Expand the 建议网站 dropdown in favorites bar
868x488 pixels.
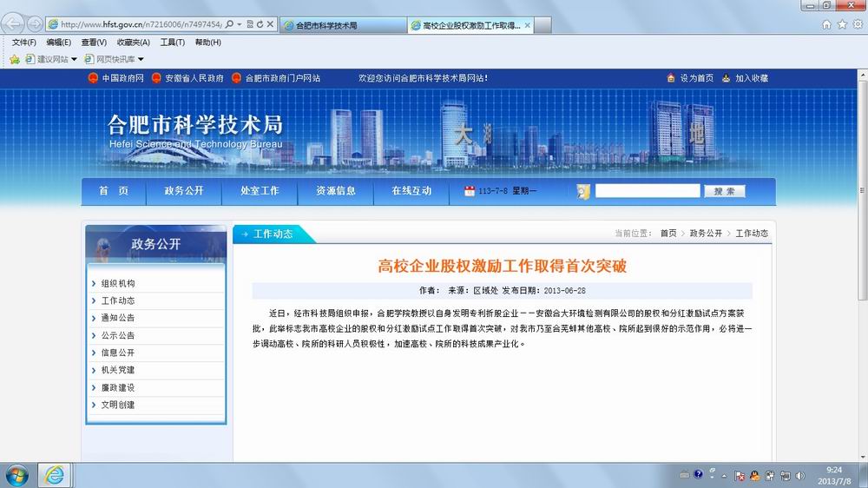click(74, 59)
